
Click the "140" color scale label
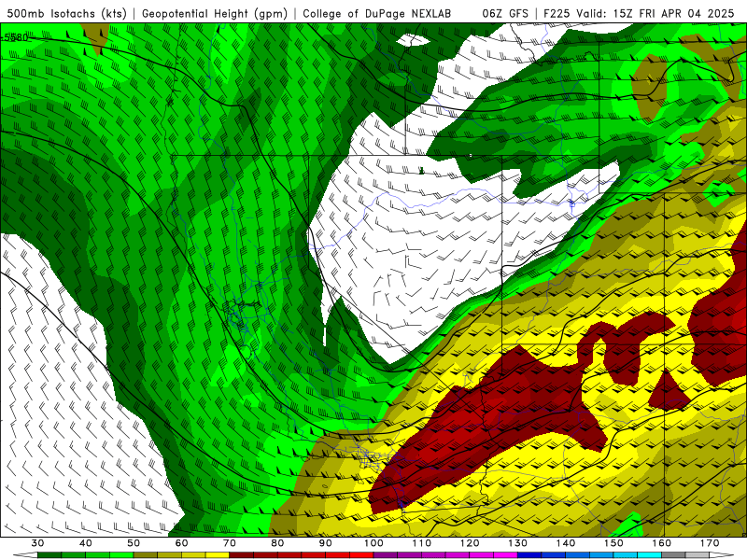click(566, 543)
